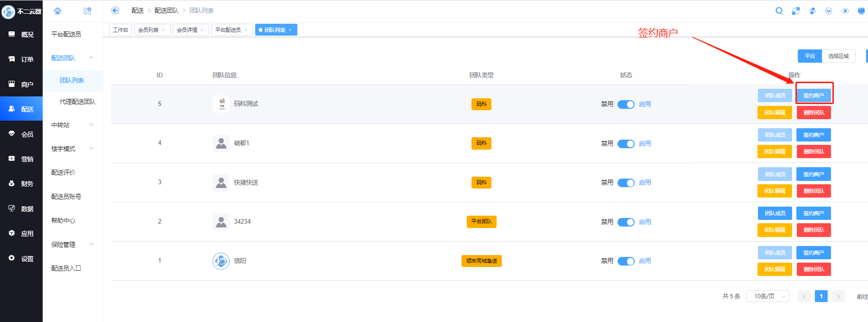868x322 pixels.
Task: Go to next page arrow in pagination
Action: coord(838,296)
